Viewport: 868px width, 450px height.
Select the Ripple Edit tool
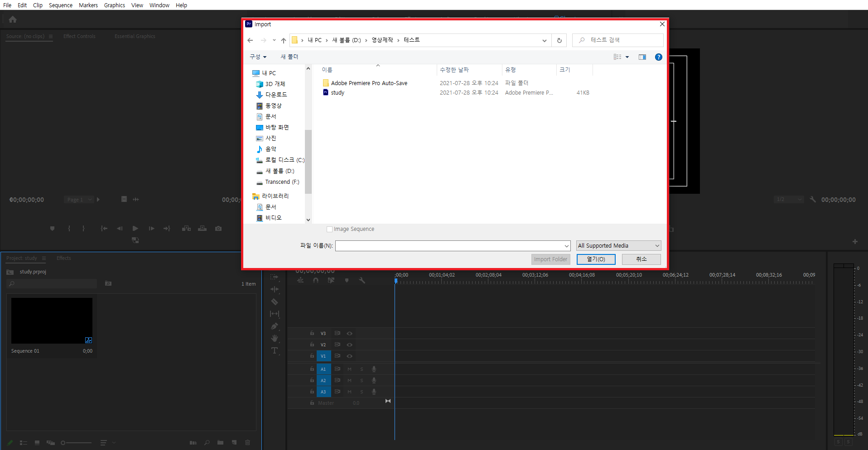point(275,289)
